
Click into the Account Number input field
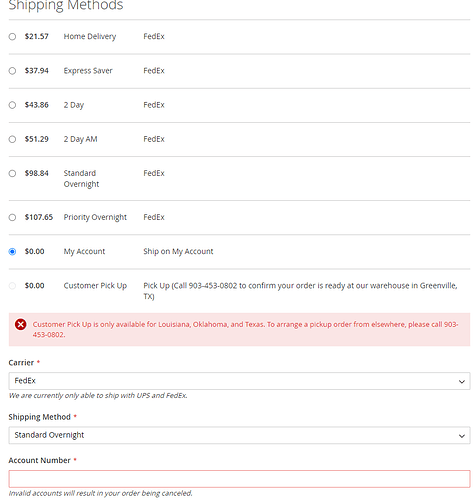tap(239, 479)
